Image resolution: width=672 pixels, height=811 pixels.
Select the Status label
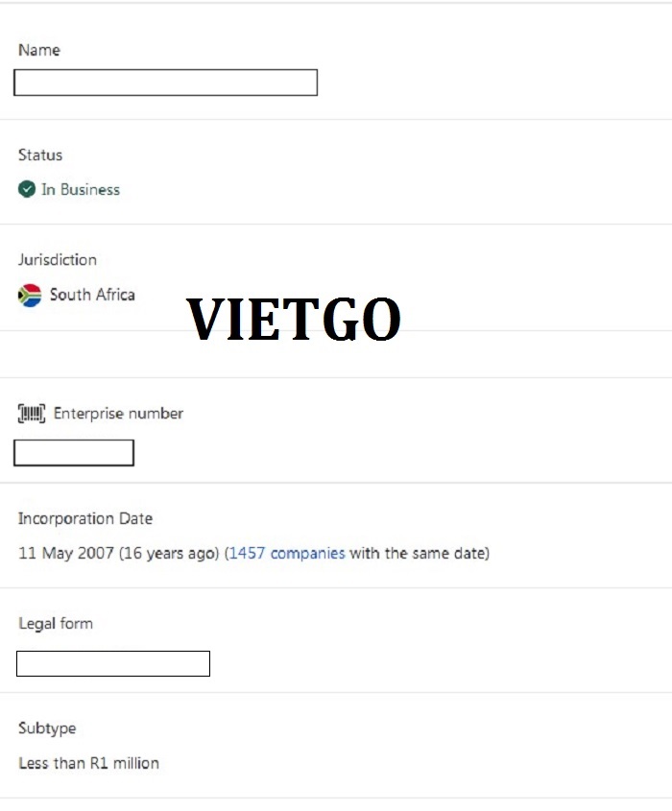[40, 155]
